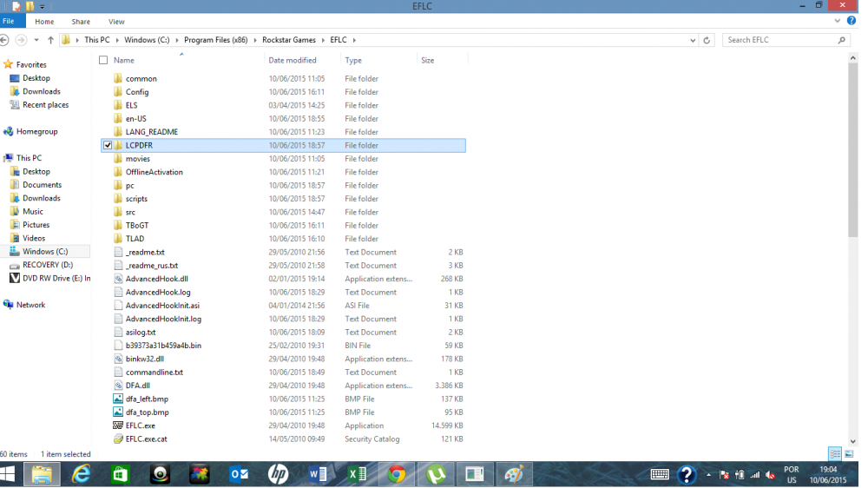
Task: Open Google Chrome from the taskbar
Action: click(397, 474)
